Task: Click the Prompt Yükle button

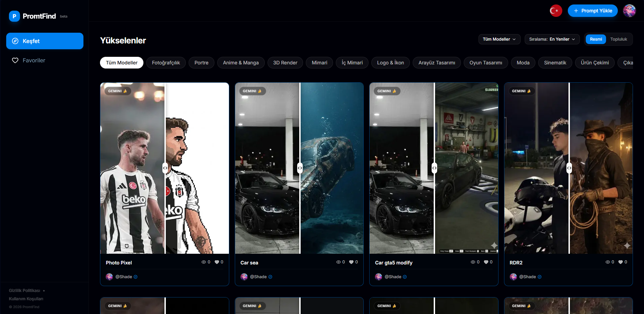Action: (x=593, y=11)
